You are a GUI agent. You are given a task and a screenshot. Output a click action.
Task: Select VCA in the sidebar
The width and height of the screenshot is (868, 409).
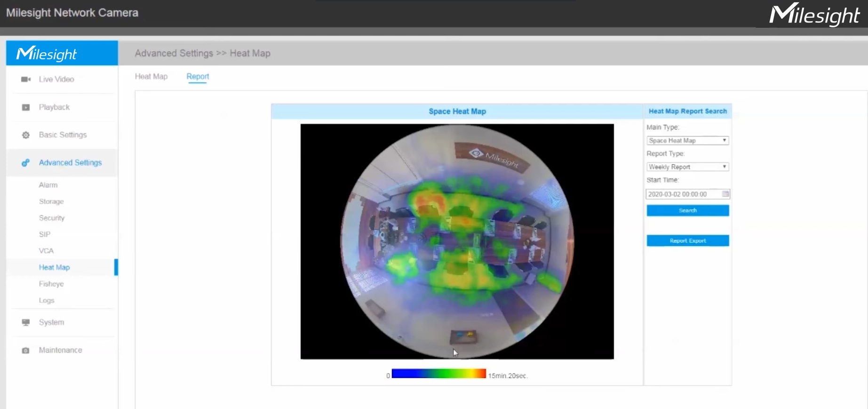(46, 251)
